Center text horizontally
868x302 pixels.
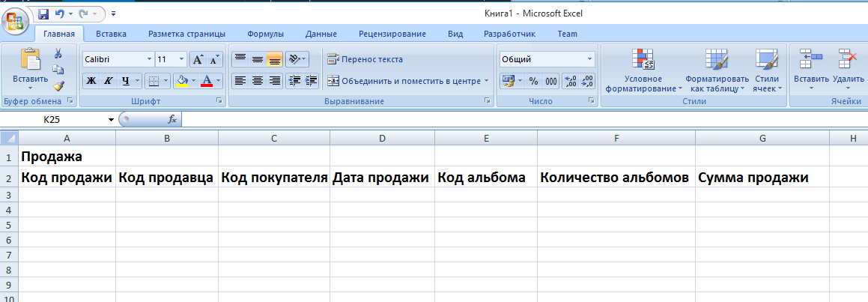[258, 81]
